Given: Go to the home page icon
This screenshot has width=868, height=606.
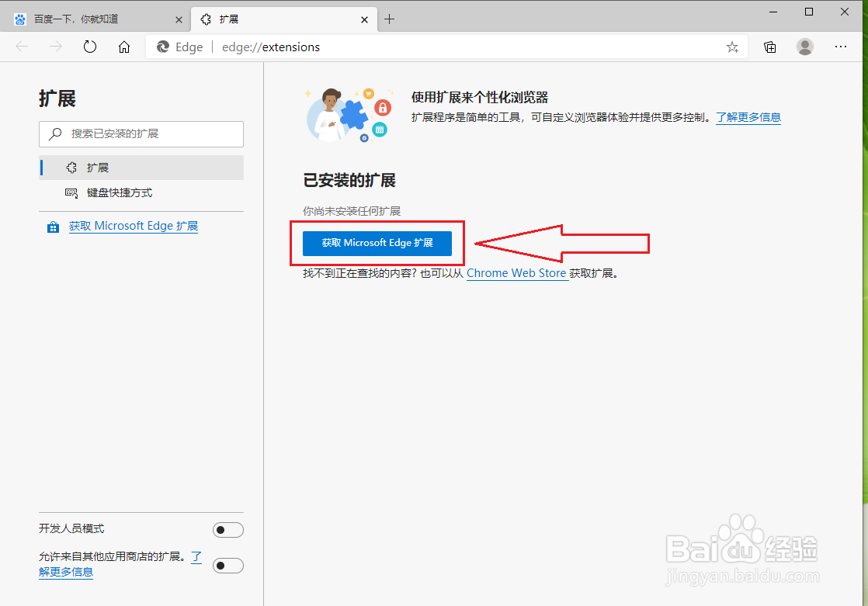Looking at the screenshot, I should (124, 47).
